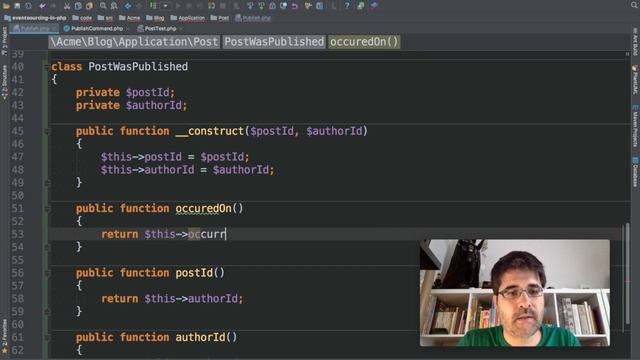Collapse the PostWasPublished class fold marker
640x360 pixels.
(47, 67)
